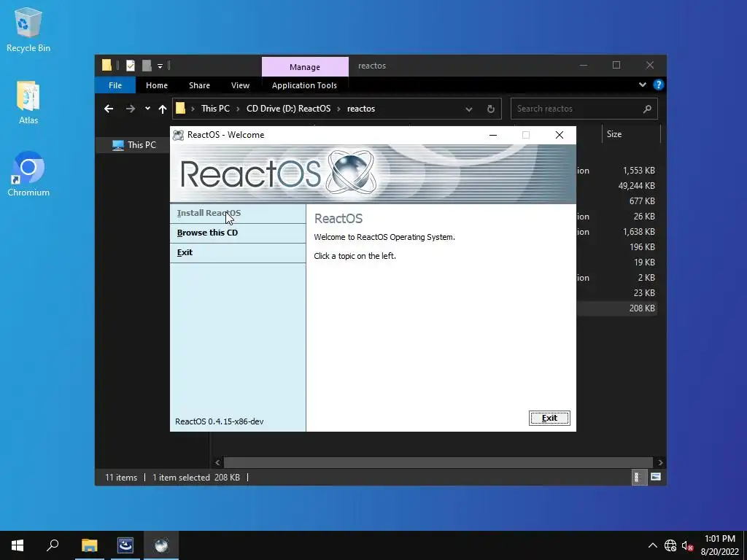Open the Explorer Help question mark

pyautogui.click(x=659, y=85)
